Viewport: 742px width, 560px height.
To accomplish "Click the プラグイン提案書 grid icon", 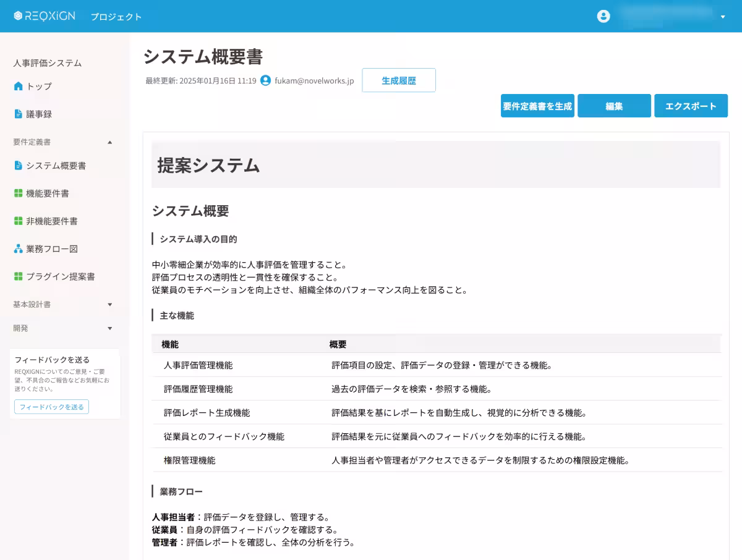I will [x=19, y=276].
